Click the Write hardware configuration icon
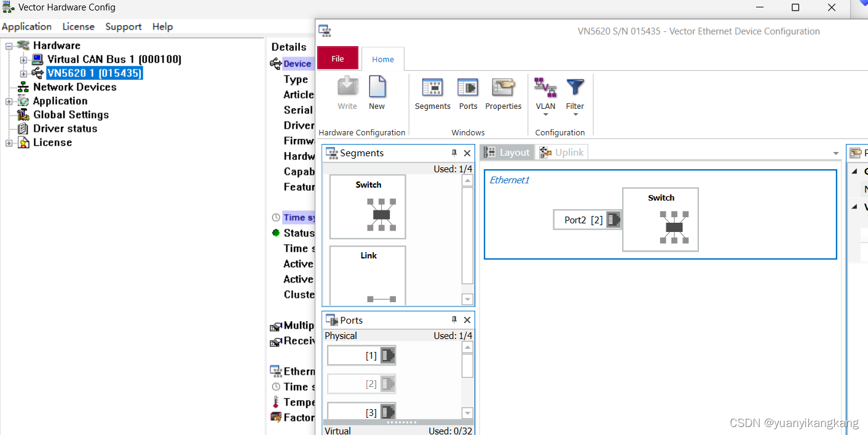Viewport: 868px width, 435px height. click(347, 87)
